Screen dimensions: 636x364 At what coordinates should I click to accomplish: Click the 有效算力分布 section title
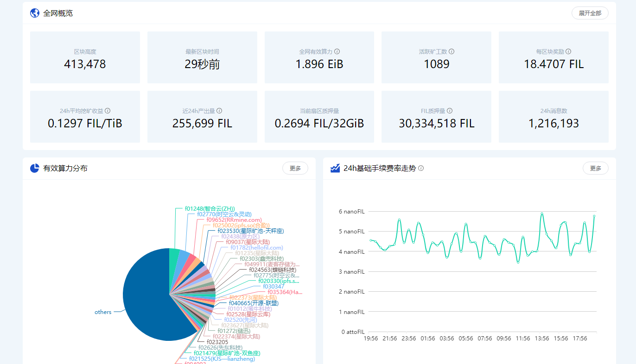click(x=65, y=168)
